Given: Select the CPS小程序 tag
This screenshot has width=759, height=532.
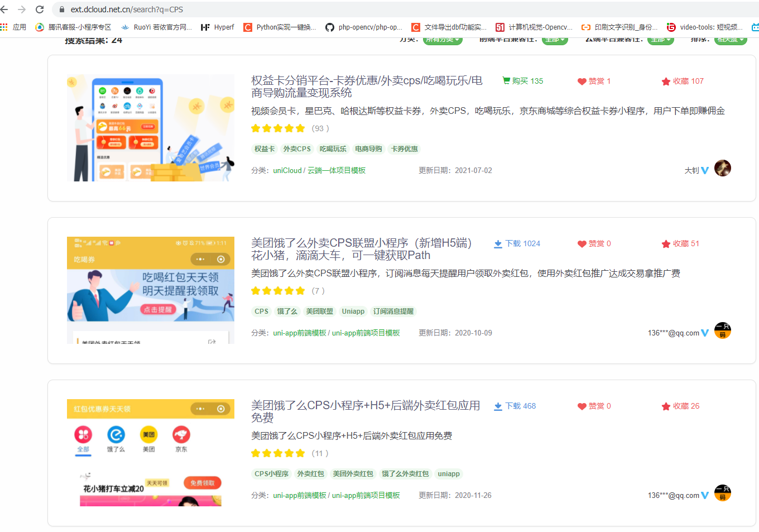Looking at the screenshot, I should coord(272,474).
